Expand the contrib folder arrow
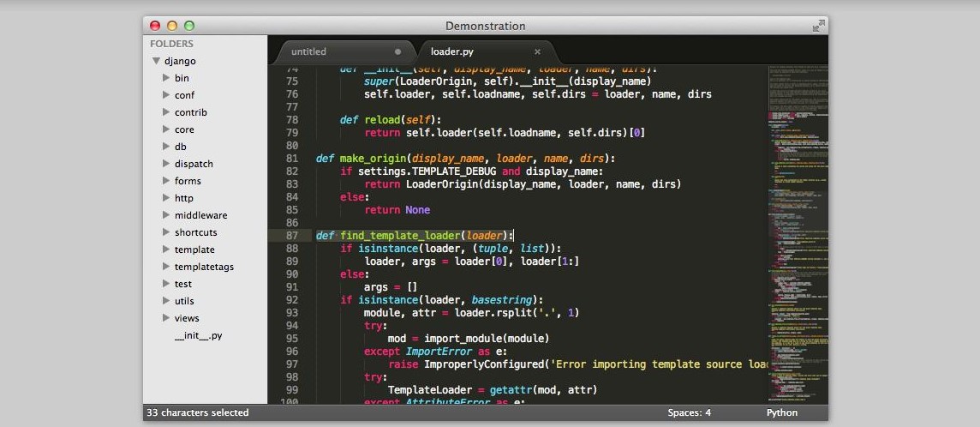Screen dimensions: 980x427 [x=166, y=112]
